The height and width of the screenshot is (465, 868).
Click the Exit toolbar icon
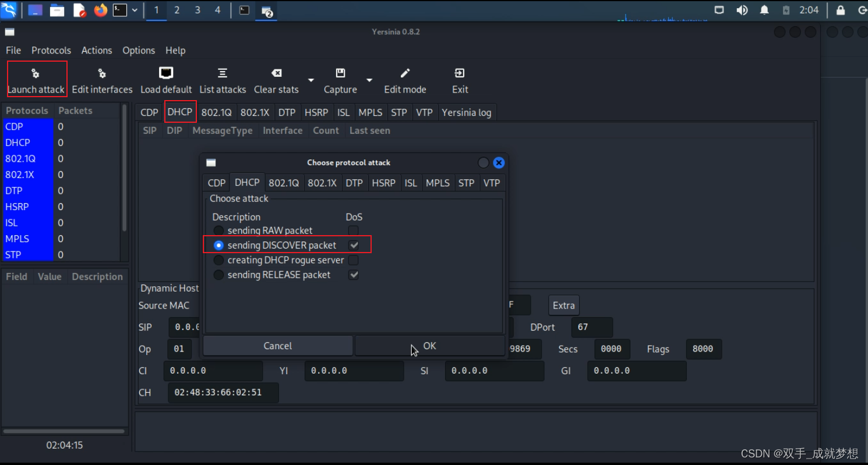coord(460,73)
